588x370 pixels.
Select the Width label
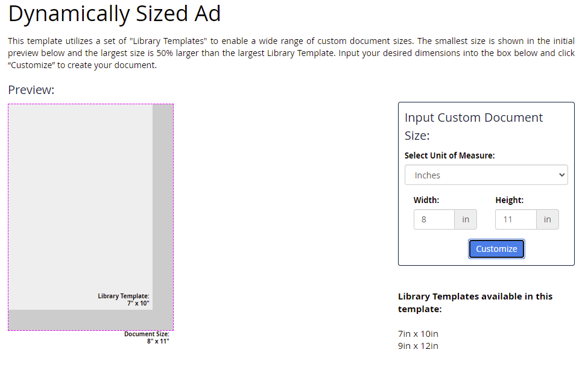pos(426,200)
